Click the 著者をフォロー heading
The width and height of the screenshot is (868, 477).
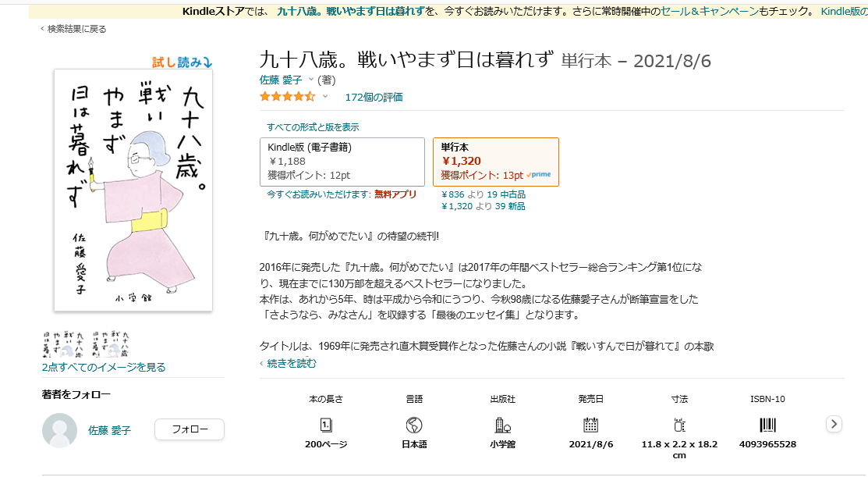click(x=76, y=394)
